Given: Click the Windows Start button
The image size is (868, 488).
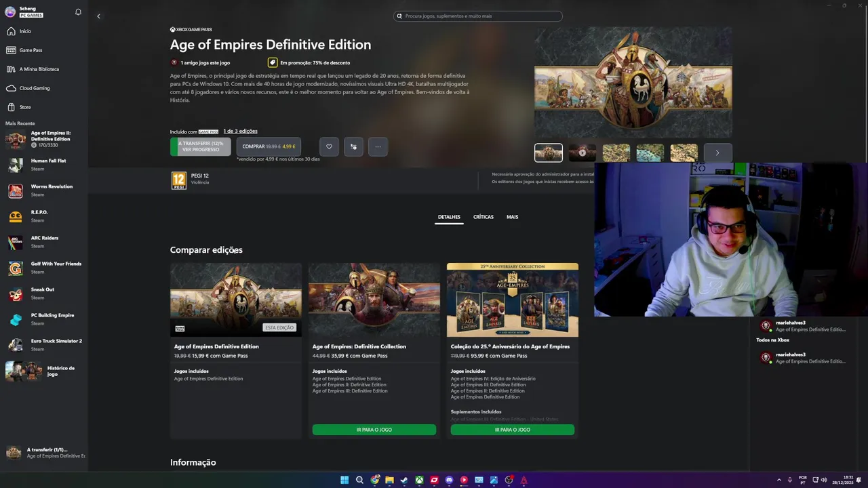Looking at the screenshot, I should coord(344,480).
